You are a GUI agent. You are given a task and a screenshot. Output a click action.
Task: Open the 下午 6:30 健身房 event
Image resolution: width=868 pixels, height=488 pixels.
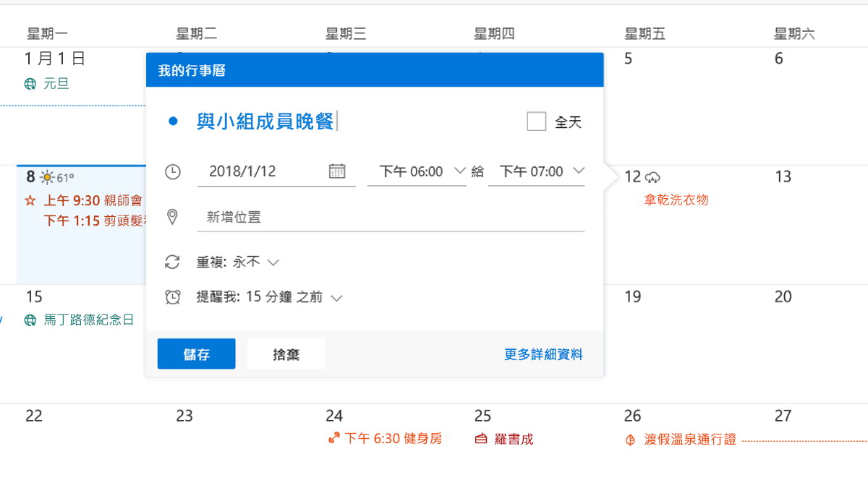pos(393,438)
